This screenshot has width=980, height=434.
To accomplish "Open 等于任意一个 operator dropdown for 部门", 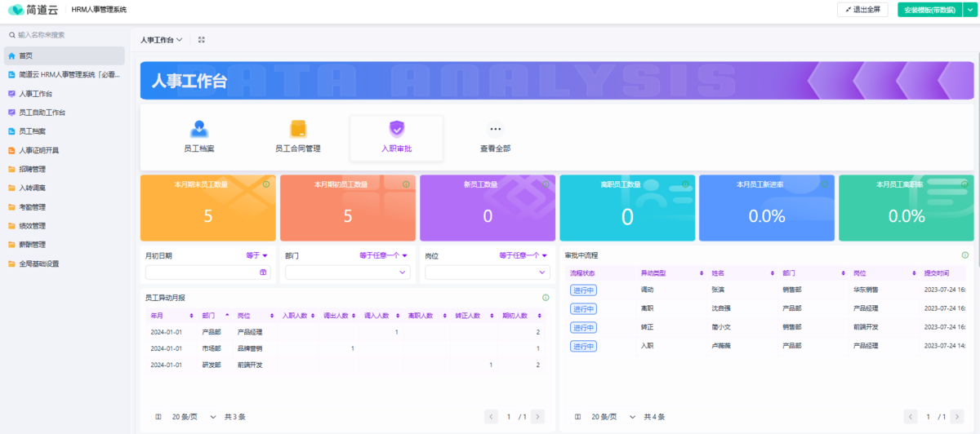I will click(x=384, y=255).
